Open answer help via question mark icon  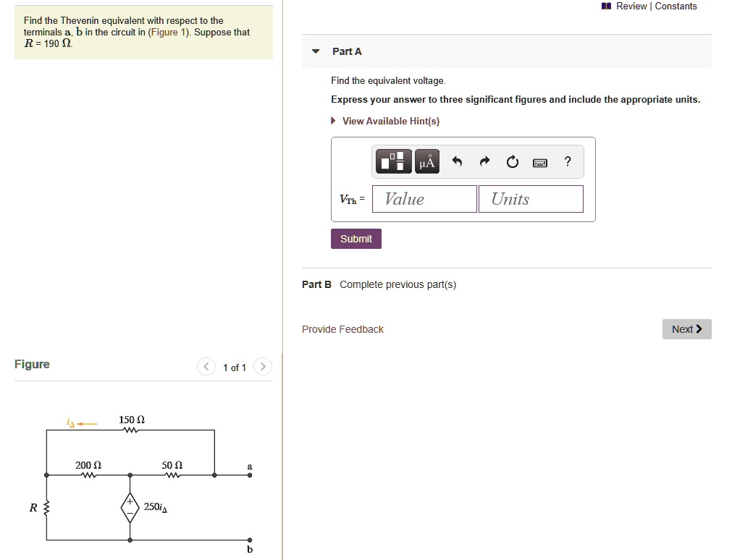(568, 161)
